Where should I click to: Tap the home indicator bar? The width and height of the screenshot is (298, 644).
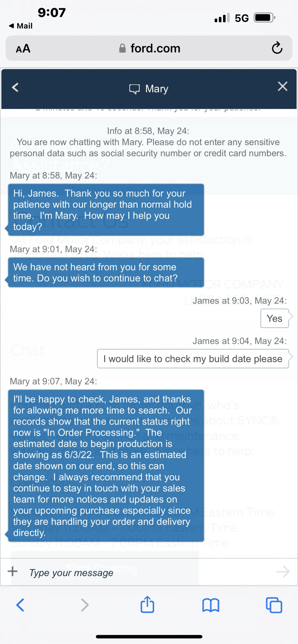149,636
